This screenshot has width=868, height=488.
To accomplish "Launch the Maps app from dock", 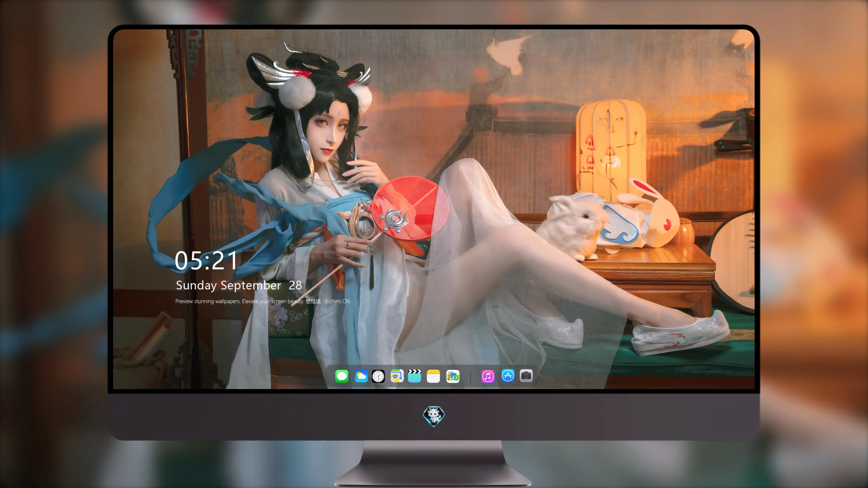I will (397, 376).
